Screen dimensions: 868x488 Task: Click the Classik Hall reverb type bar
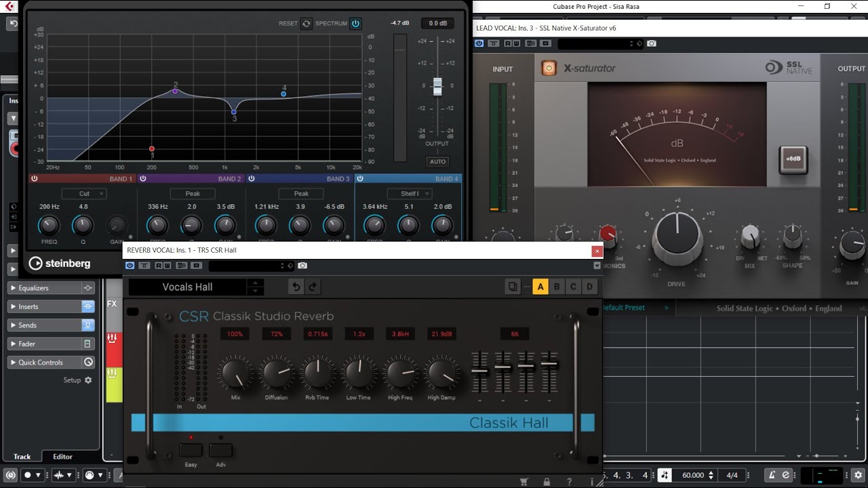pos(363,423)
